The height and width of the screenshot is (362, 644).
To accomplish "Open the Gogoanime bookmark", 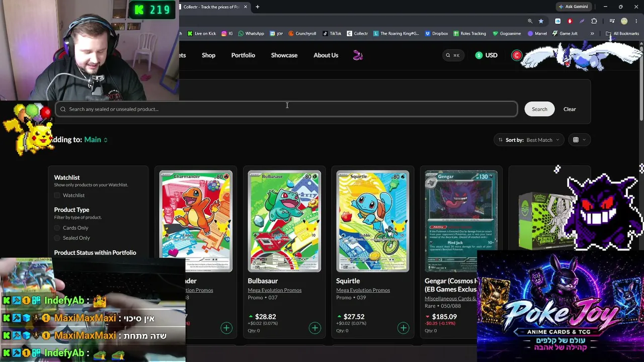I will pyautogui.click(x=507, y=34).
